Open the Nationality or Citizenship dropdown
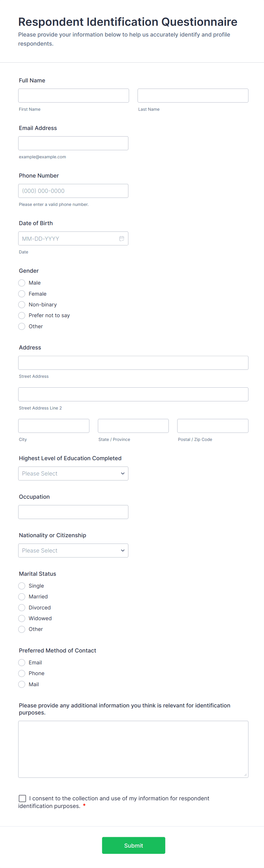 pos(73,551)
